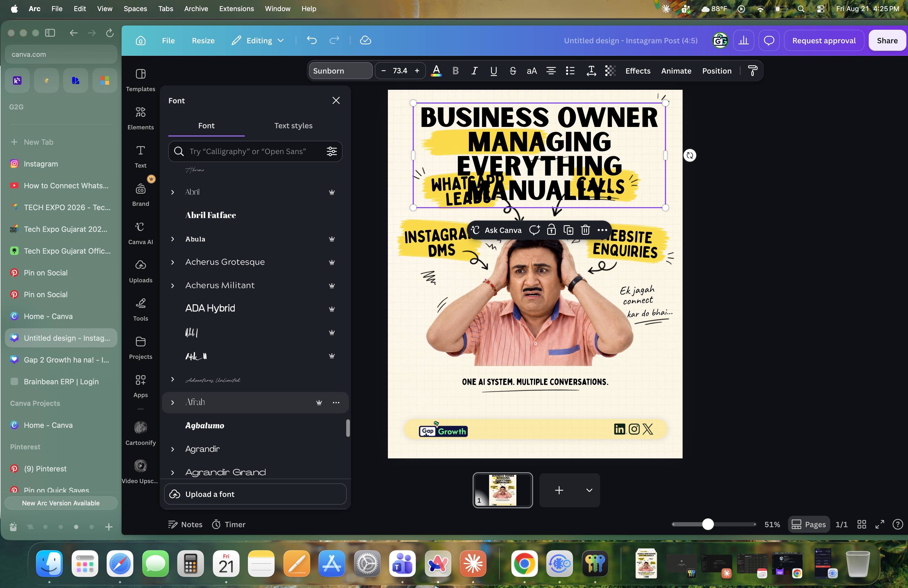The width and height of the screenshot is (908, 588).
Task: Open the Uploads panel
Action: pyautogui.click(x=140, y=271)
